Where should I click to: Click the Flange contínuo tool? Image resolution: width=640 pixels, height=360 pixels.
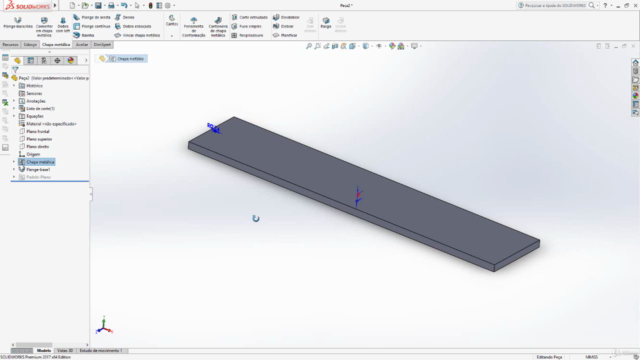92,26
